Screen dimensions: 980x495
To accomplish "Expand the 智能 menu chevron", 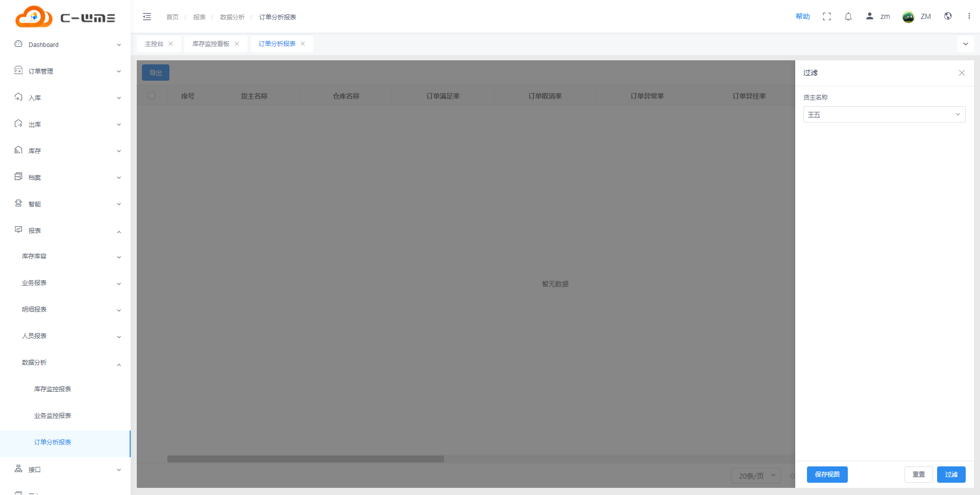I will (119, 204).
